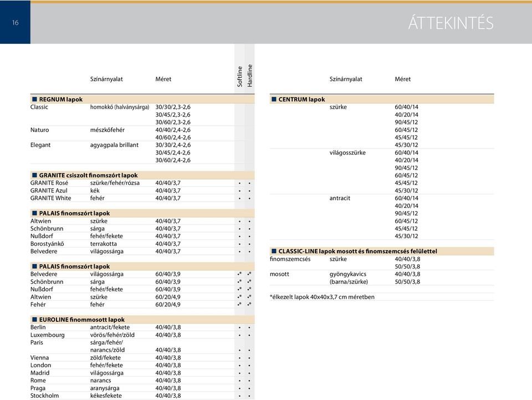Select the Praga row label
The height and width of the screenshot is (400, 532).
(38, 388)
